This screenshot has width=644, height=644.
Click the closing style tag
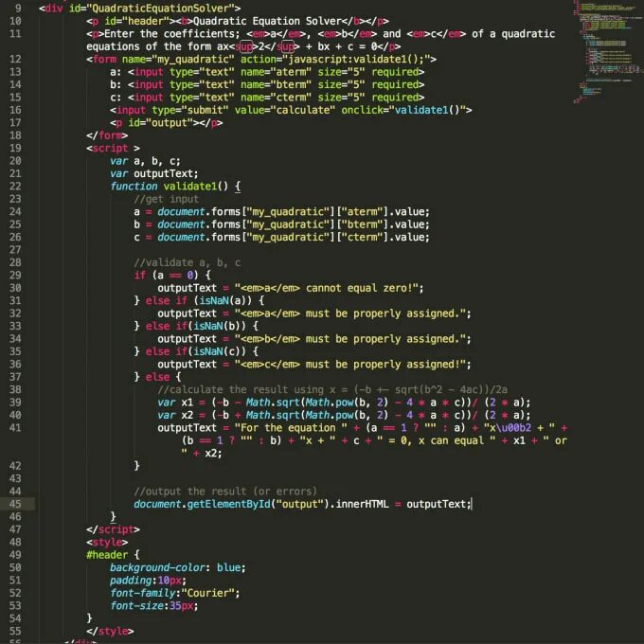(110, 632)
